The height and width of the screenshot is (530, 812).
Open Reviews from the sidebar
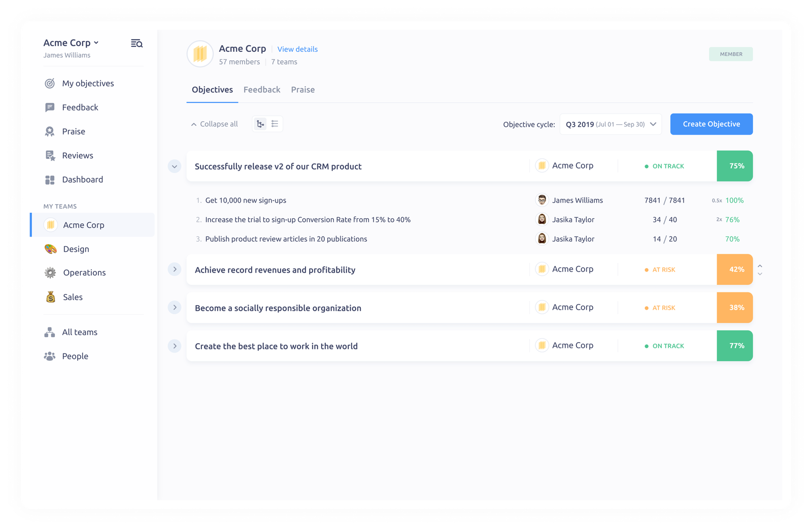pos(77,155)
